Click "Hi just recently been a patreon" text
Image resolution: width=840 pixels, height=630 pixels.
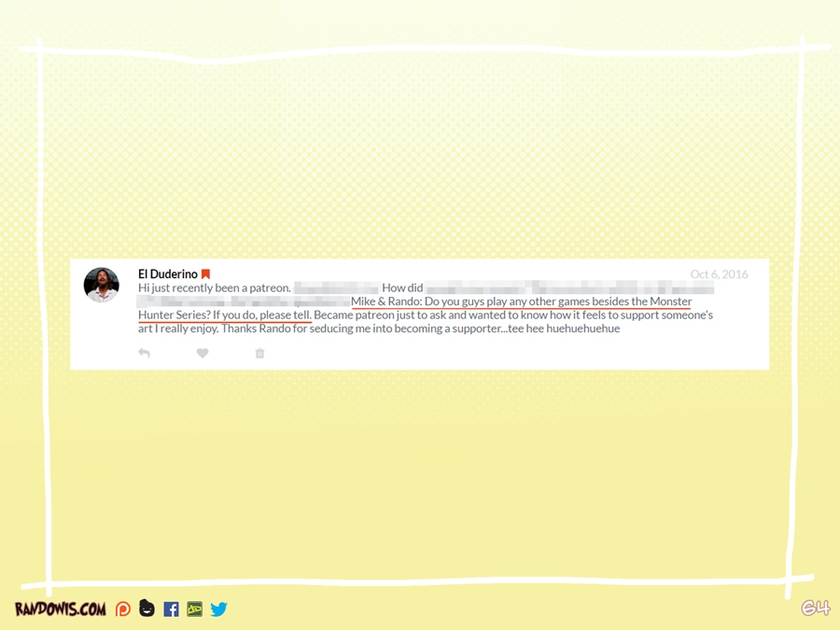click(x=215, y=288)
